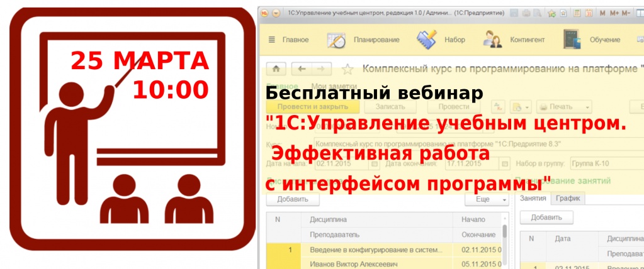Click the left table vertical scrollbar thumb

pos(505,232)
